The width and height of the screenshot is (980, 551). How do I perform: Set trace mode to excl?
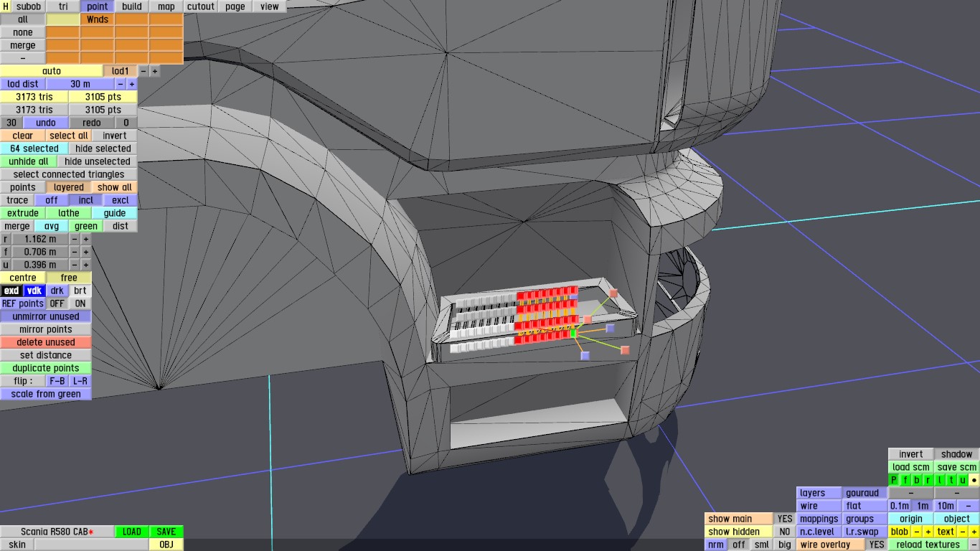point(121,200)
